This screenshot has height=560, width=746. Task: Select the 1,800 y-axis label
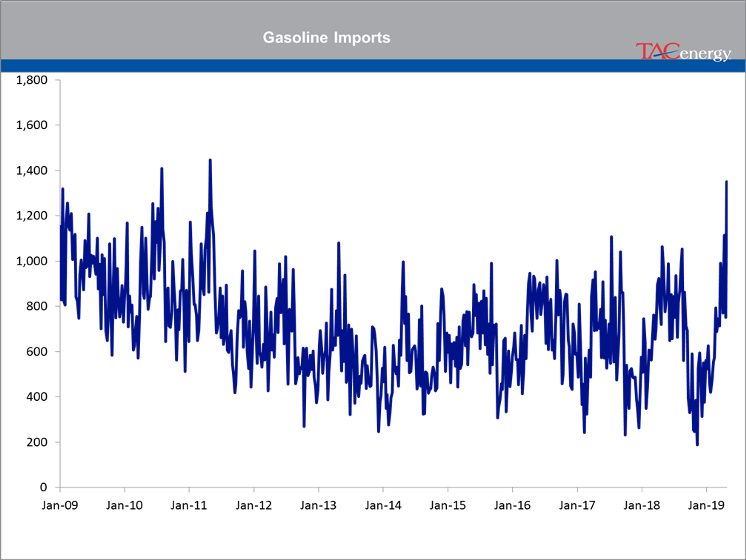click(x=32, y=80)
